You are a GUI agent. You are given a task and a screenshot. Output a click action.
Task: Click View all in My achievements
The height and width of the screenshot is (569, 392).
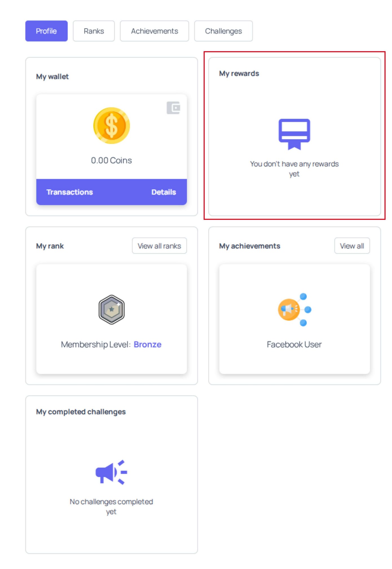[352, 246]
